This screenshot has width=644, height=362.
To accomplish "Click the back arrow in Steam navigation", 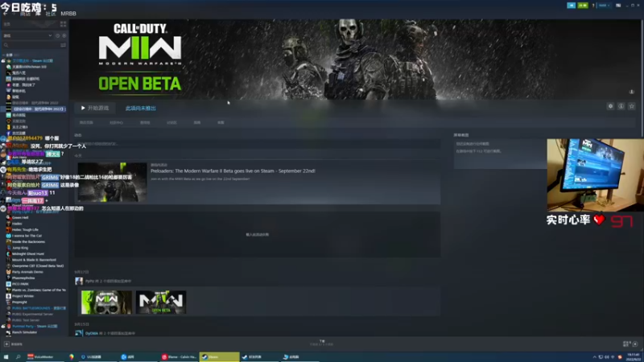I will [x=6, y=14].
